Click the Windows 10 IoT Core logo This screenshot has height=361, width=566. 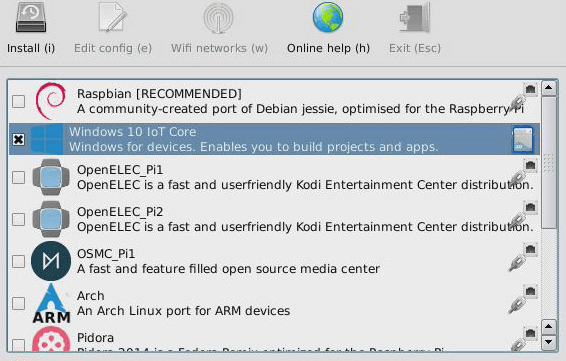coord(47,139)
